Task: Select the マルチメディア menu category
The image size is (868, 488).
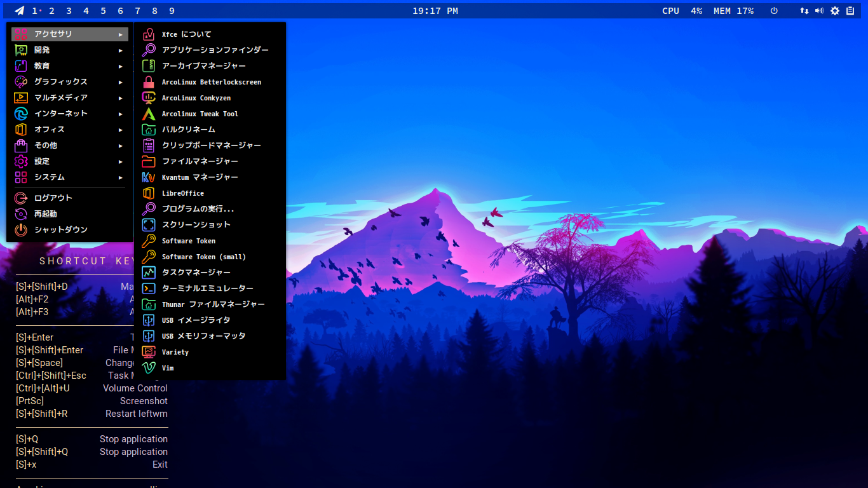Action: 70,98
